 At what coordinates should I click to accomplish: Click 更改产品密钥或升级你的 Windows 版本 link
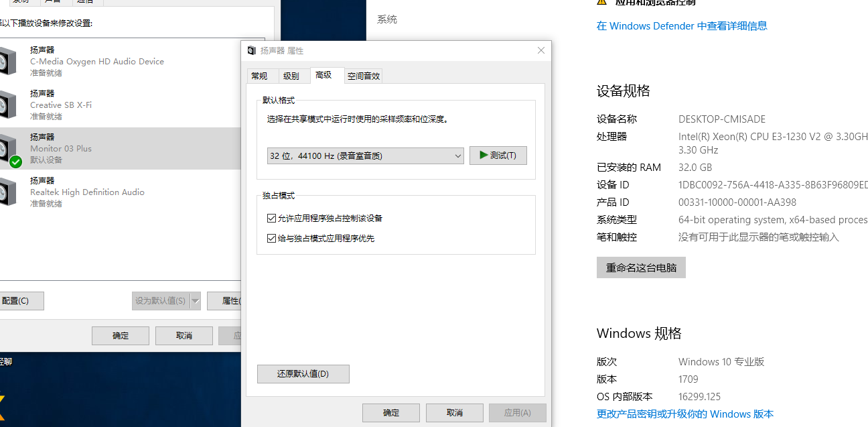click(x=684, y=414)
